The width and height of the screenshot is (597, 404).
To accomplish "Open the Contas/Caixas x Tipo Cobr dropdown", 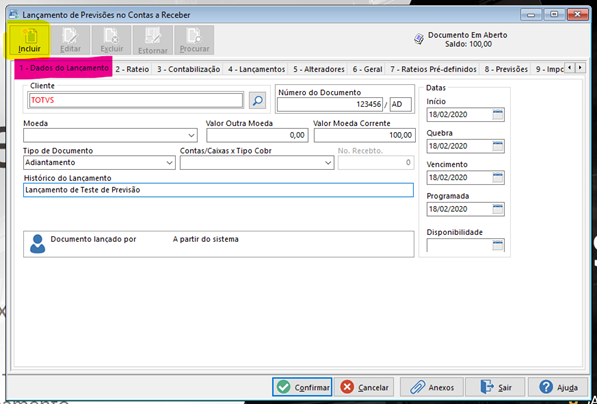I will (328, 163).
